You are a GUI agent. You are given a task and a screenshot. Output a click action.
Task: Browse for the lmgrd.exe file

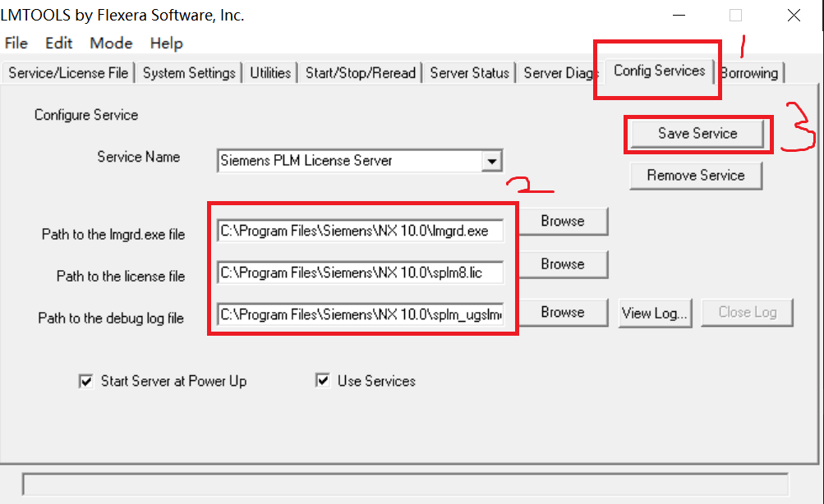563,221
